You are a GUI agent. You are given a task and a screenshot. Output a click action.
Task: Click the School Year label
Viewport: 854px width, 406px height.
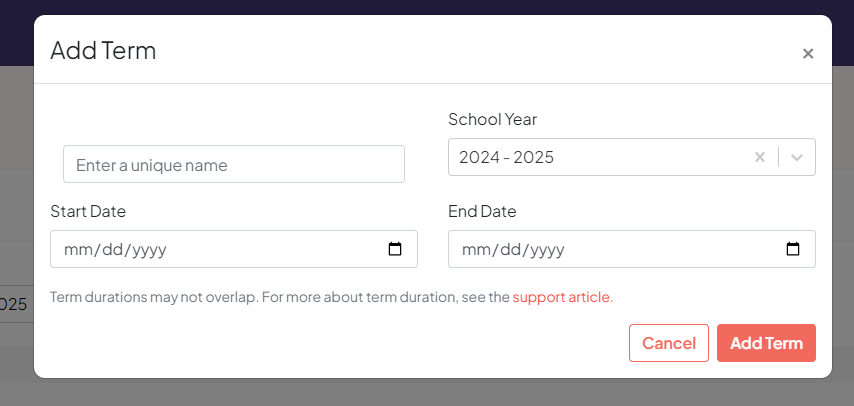(x=492, y=119)
